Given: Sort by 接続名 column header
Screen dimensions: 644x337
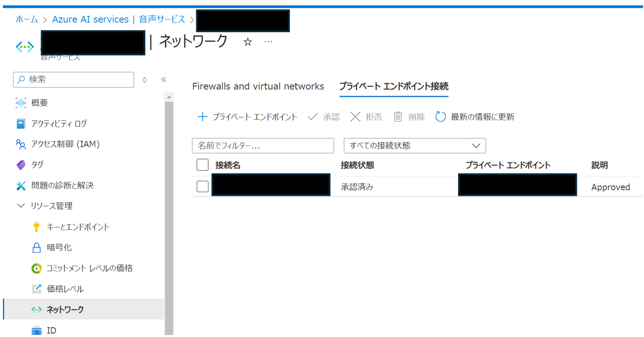Looking at the screenshot, I should [228, 165].
